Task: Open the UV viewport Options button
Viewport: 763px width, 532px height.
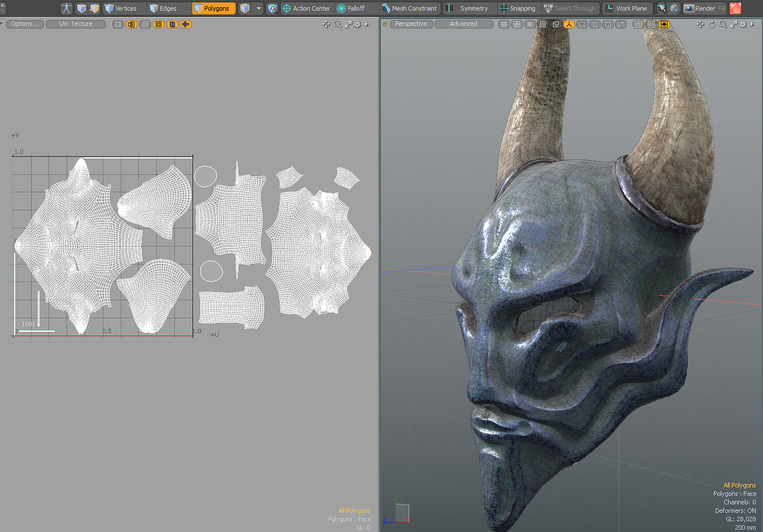Action: pos(25,24)
